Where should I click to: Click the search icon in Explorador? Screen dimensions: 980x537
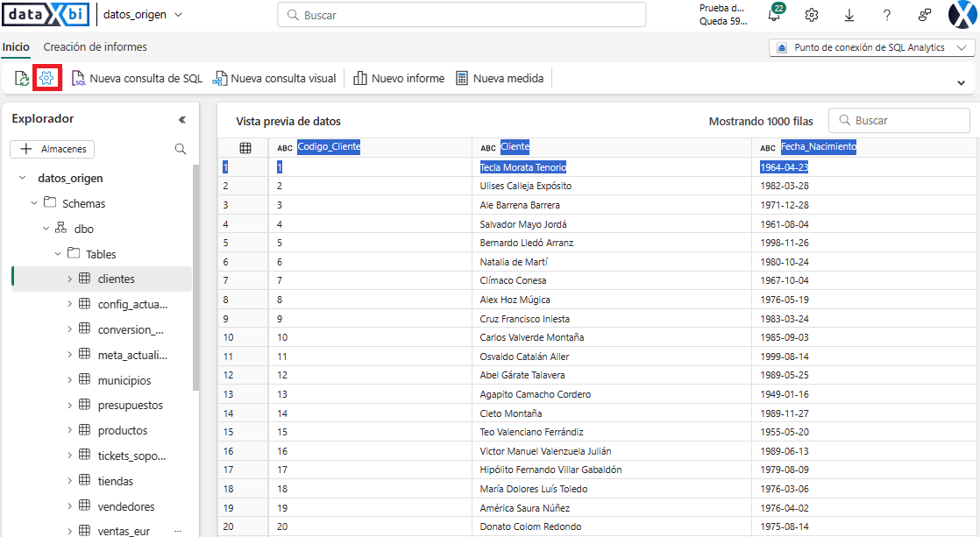pos(181,149)
